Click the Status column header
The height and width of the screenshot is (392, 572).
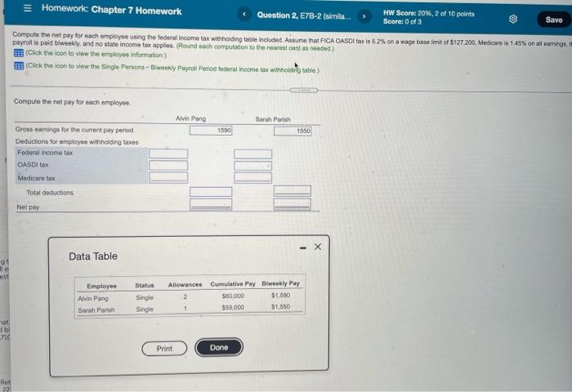[145, 285]
